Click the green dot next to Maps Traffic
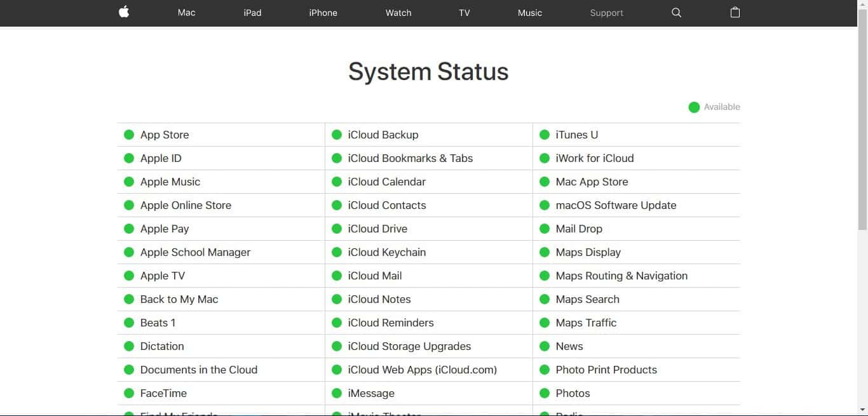Viewport: 868px width, 416px height. click(545, 323)
